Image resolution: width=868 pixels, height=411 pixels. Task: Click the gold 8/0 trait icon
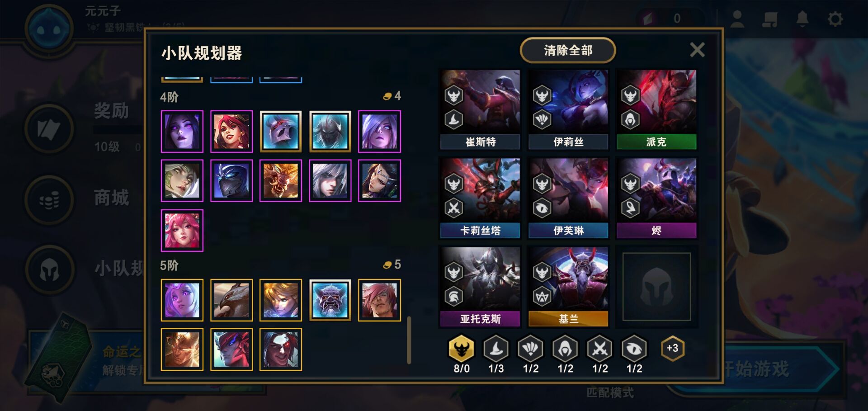pos(461,349)
